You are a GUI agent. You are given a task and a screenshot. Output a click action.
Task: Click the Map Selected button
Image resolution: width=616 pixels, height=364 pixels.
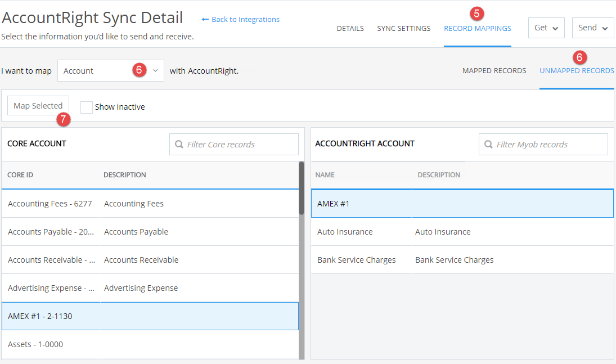coord(38,106)
